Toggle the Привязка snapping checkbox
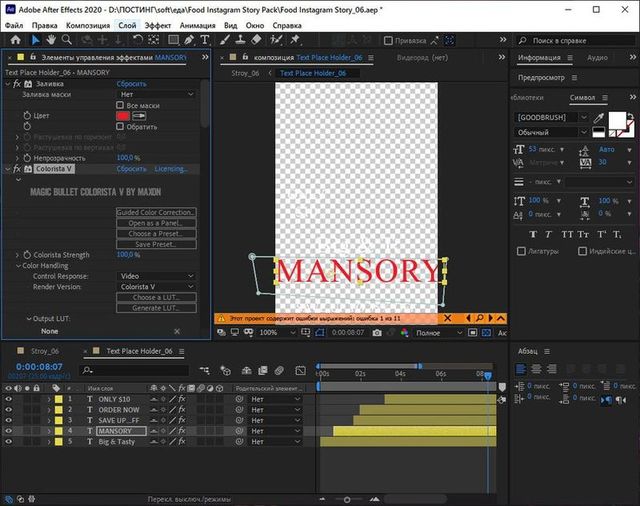The height and width of the screenshot is (506, 640). [387, 41]
